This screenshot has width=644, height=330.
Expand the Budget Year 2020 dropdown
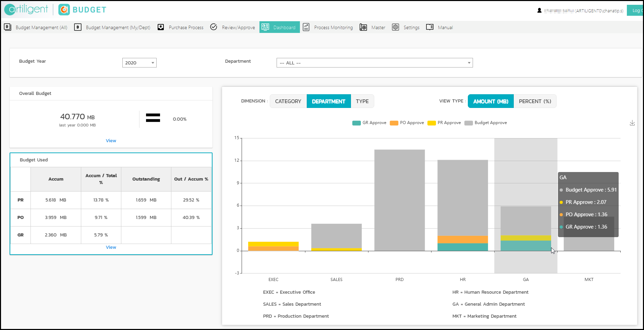tap(139, 63)
